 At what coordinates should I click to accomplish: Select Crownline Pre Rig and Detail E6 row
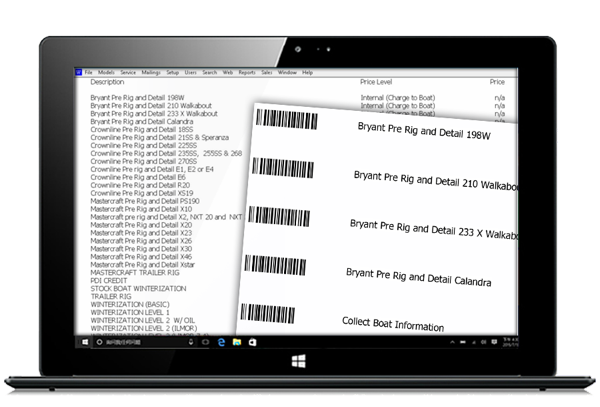pyautogui.click(x=138, y=177)
